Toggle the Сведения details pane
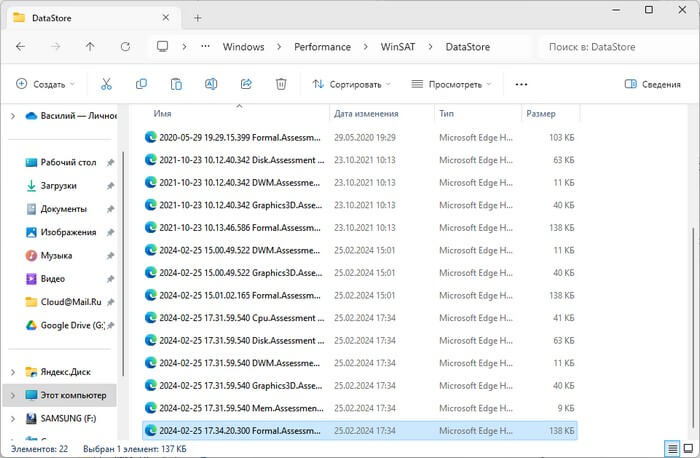The width and height of the screenshot is (700, 458). 652,85
